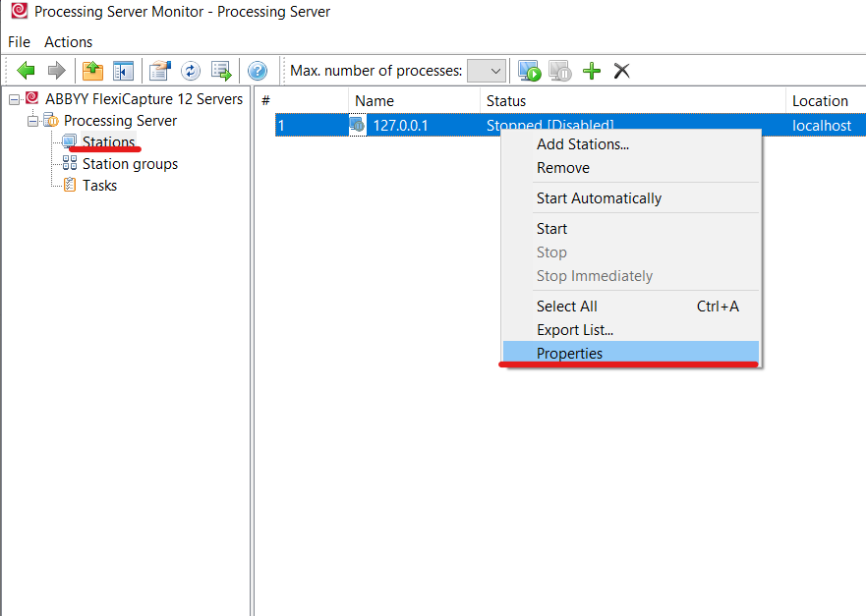Open Help with the question mark icon
The image size is (866, 616).
tap(258, 71)
